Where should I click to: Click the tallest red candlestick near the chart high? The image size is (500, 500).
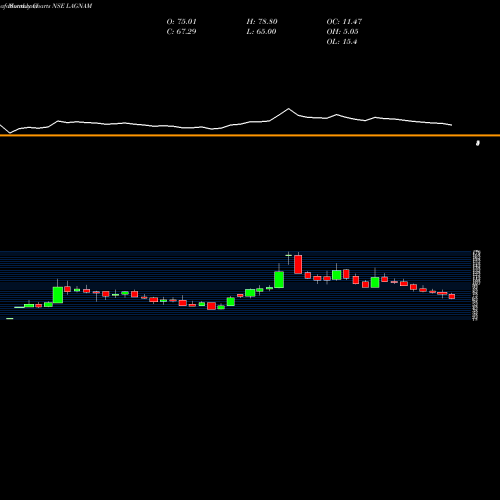(x=298, y=264)
